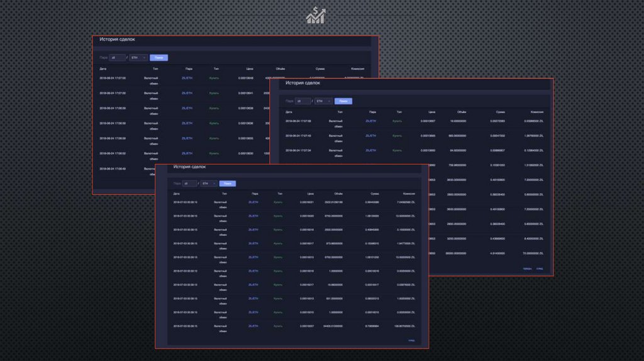This screenshot has height=361, width=644.
Task: Click the zil pair input in the right-side panel
Action: (303, 101)
